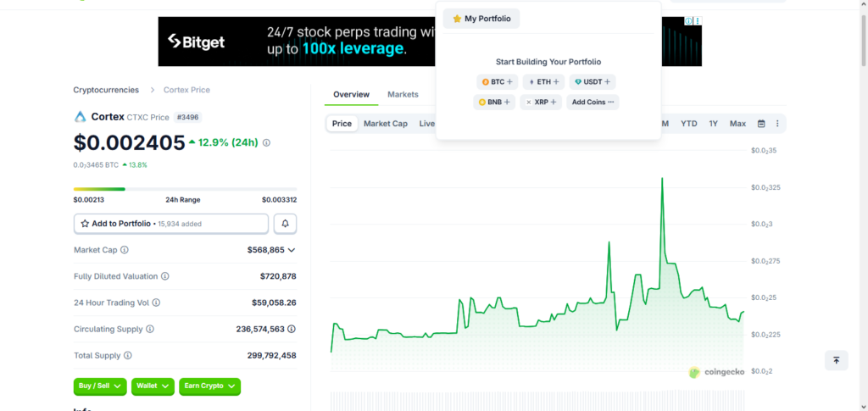The image size is (868, 411).
Task: Open Earn Crypto dropdown
Action: pos(210,386)
